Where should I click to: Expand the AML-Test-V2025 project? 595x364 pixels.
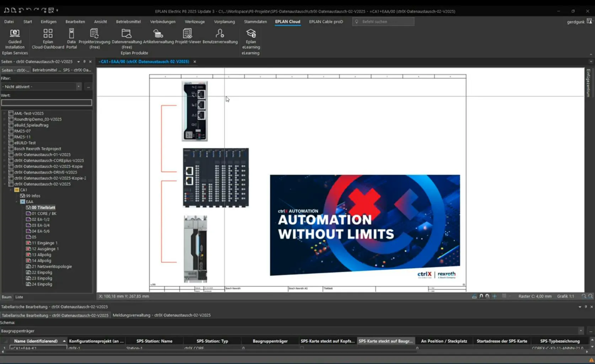tap(5, 113)
